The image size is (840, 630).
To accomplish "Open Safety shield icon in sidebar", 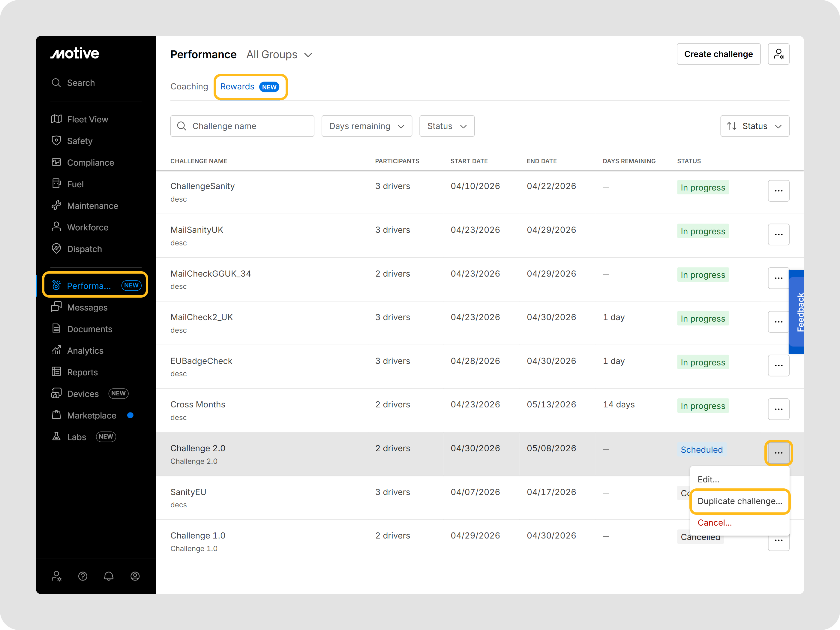I will (x=56, y=141).
